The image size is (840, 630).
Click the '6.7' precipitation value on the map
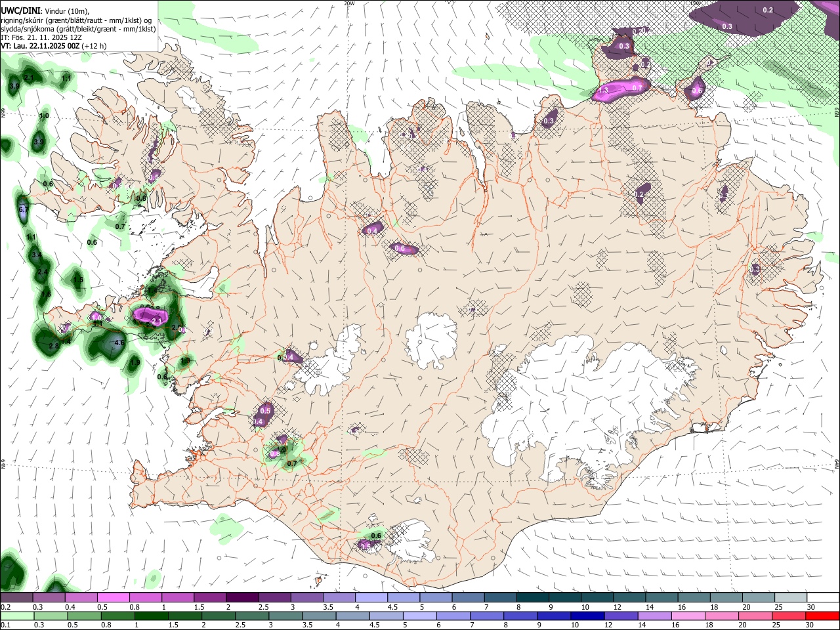point(24,209)
